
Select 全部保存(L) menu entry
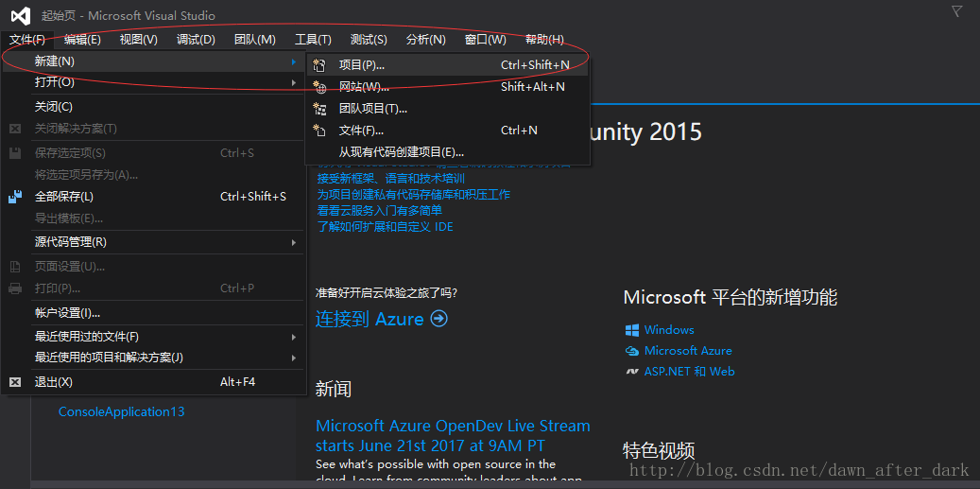click(x=153, y=197)
